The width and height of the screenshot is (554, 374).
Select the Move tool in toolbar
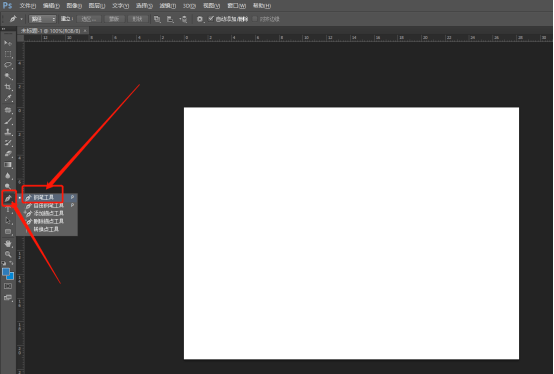[8, 43]
